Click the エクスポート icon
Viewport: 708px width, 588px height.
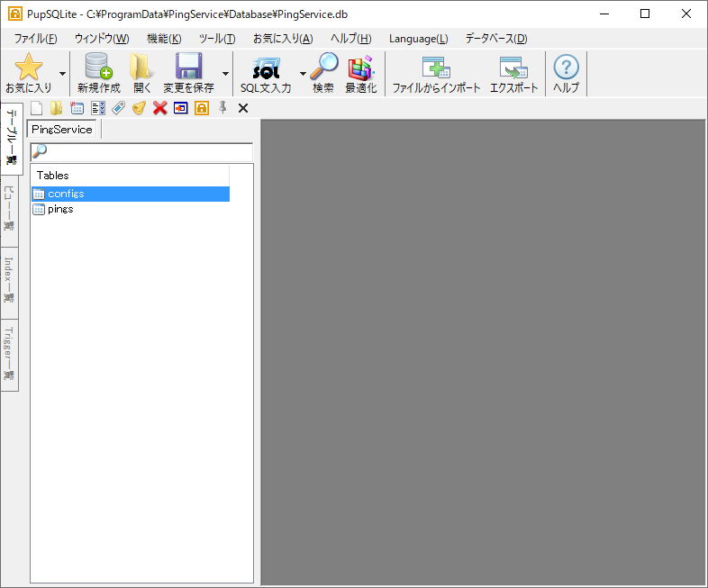coord(513,68)
